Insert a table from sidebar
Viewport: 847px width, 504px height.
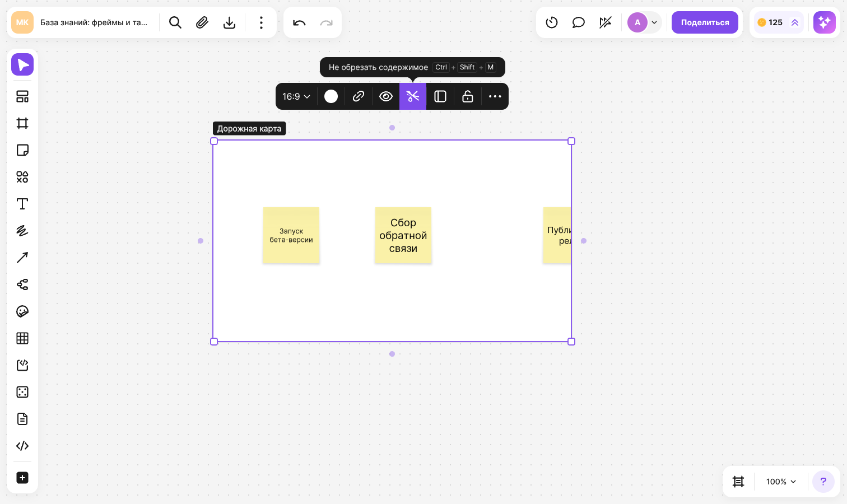pyautogui.click(x=22, y=338)
